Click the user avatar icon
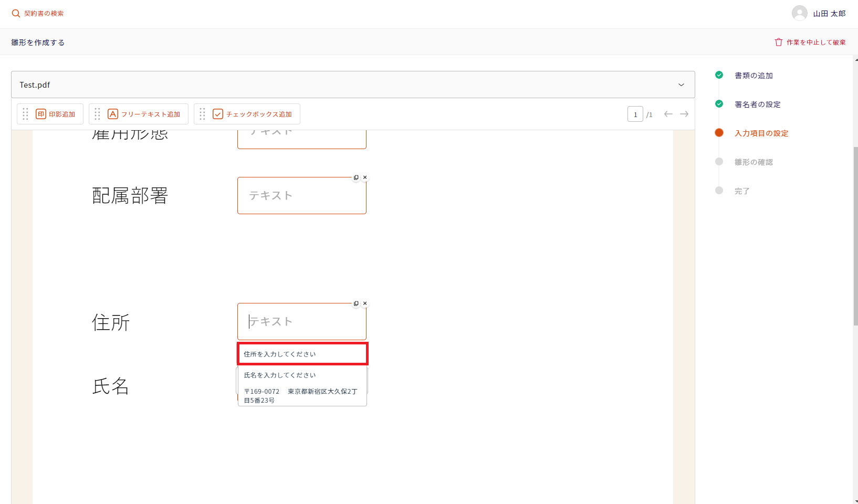This screenshot has height=504, width=858. [x=799, y=14]
